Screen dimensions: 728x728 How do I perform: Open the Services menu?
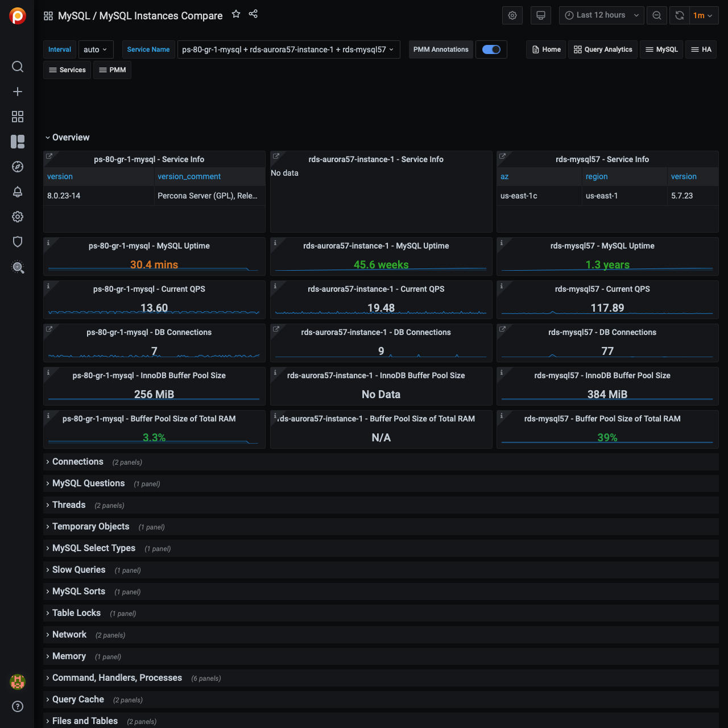(x=67, y=70)
